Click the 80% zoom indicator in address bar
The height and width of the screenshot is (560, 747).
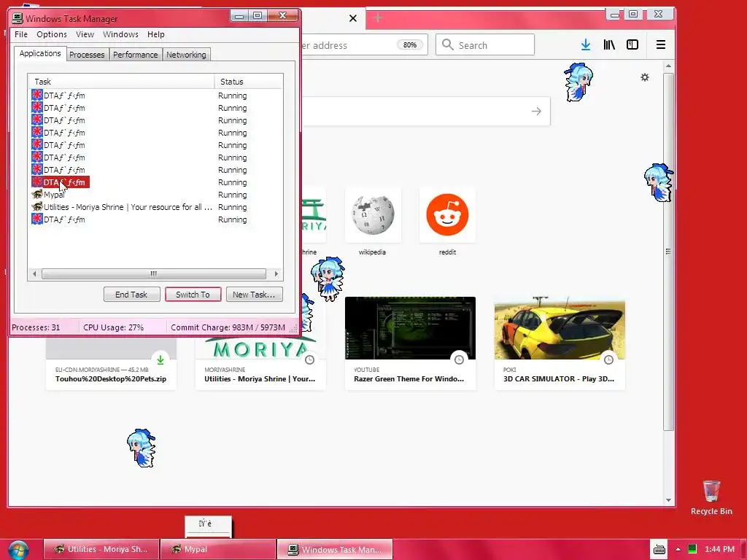tap(410, 44)
